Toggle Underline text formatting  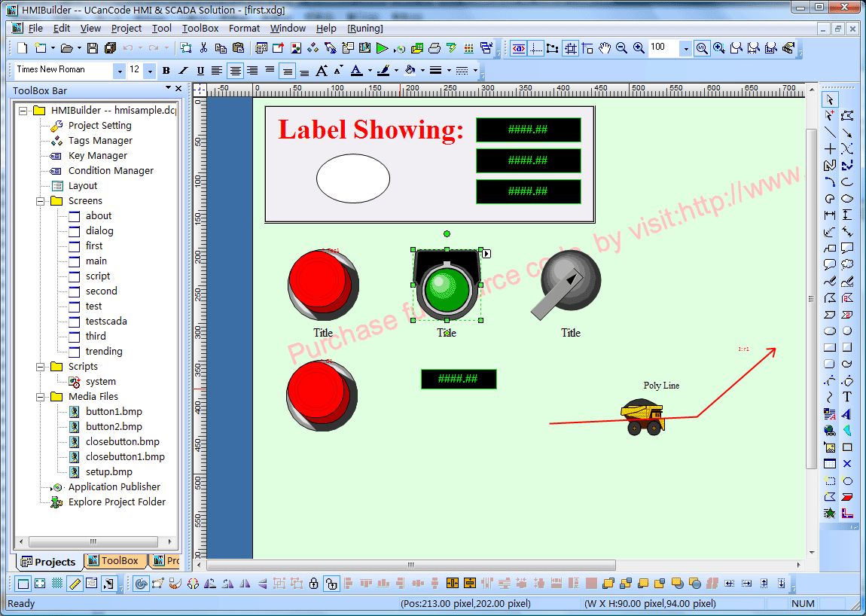tap(200, 71)
